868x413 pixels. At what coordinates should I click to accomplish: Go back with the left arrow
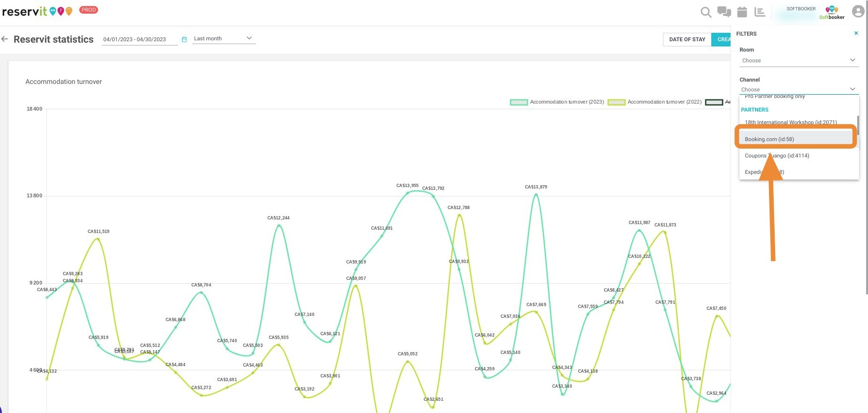tap(5, 39)
